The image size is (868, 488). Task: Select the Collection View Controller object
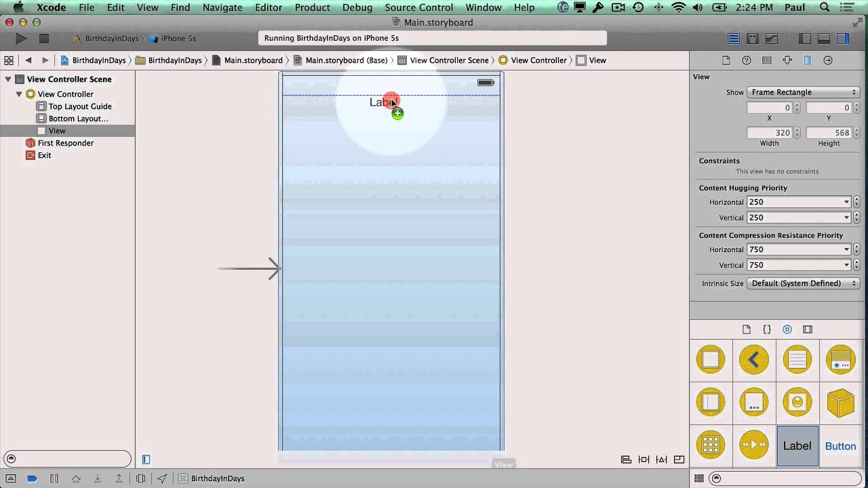[711, 445]
